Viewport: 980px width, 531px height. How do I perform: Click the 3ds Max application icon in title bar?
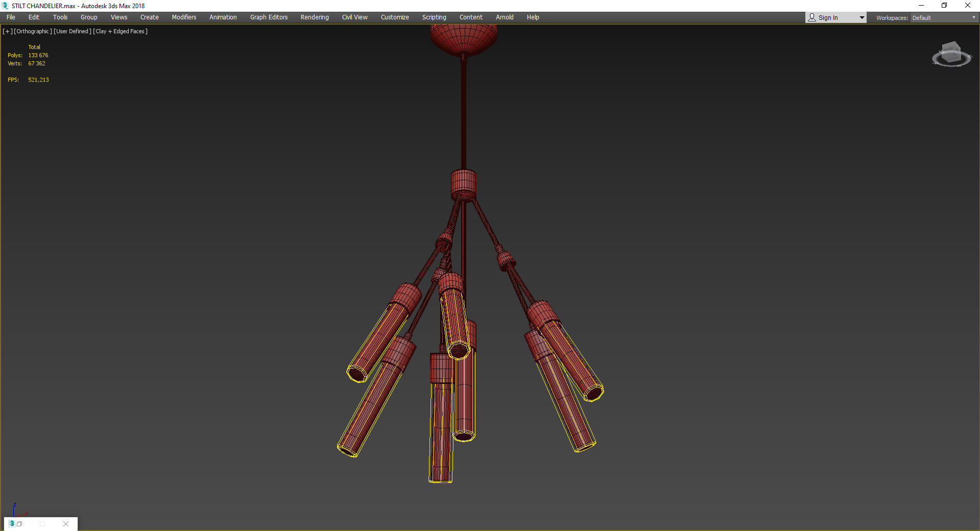pyautogui.click(x=5, y=6)
